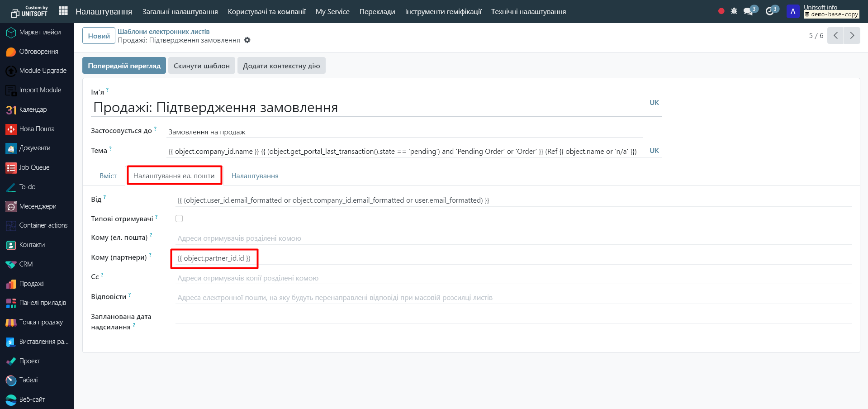Click the bug debug icon in top bar
The height and width of the screenshot is (409, 868).
734,11
